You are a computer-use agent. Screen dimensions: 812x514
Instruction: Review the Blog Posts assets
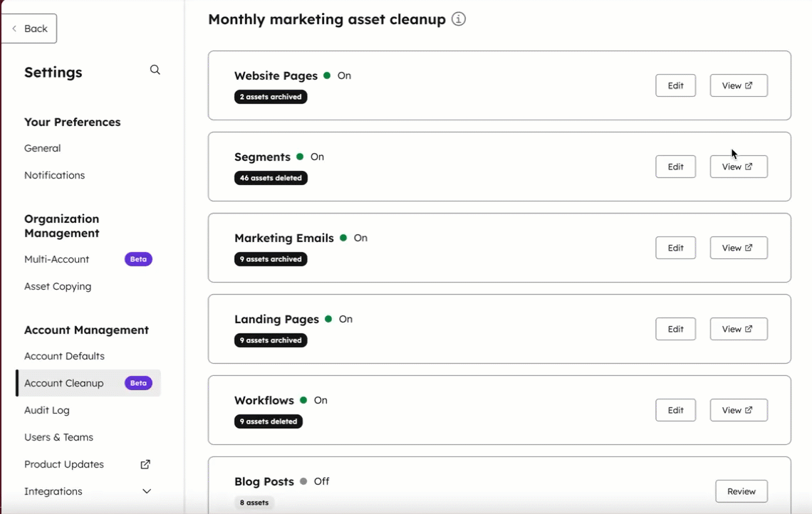[741, 491]
